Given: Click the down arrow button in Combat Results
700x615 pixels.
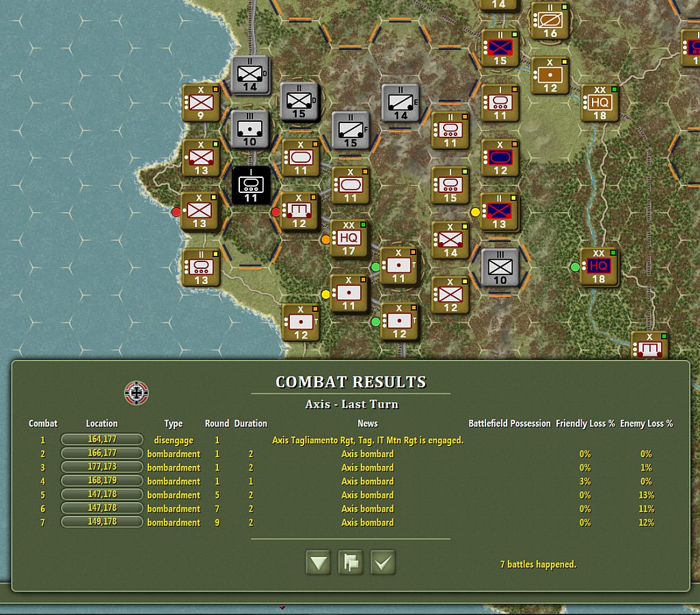Looking at the screenshot, I should tap(319, 562).
